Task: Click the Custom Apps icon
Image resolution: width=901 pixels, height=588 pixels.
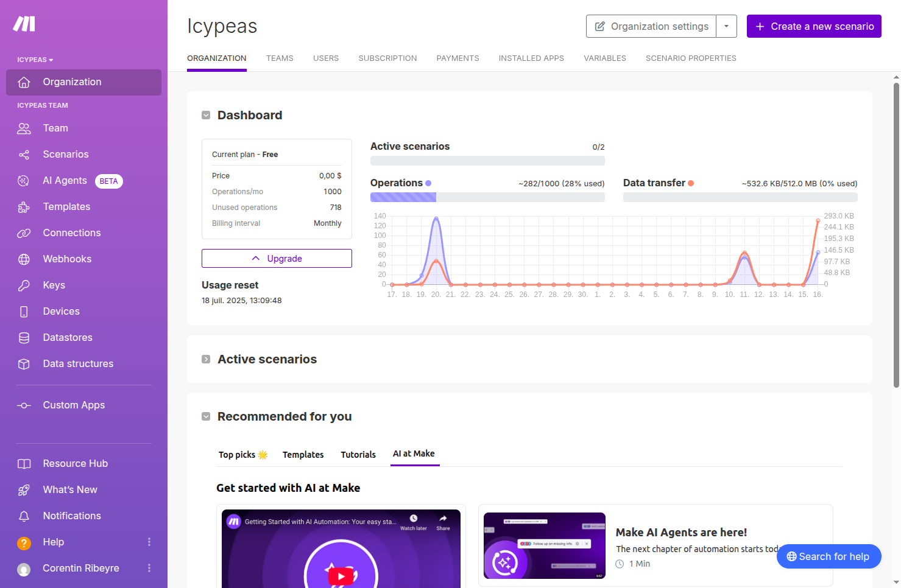Action: [24, 405]
